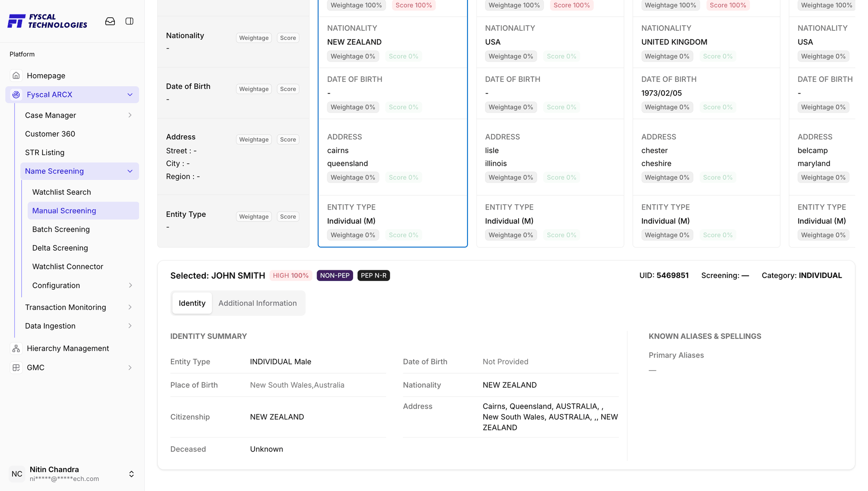Viewport: 868px width, 491px height.
Task: Collapse the Fyscal ARCX section chevron
Action: [x=130, y=95]
